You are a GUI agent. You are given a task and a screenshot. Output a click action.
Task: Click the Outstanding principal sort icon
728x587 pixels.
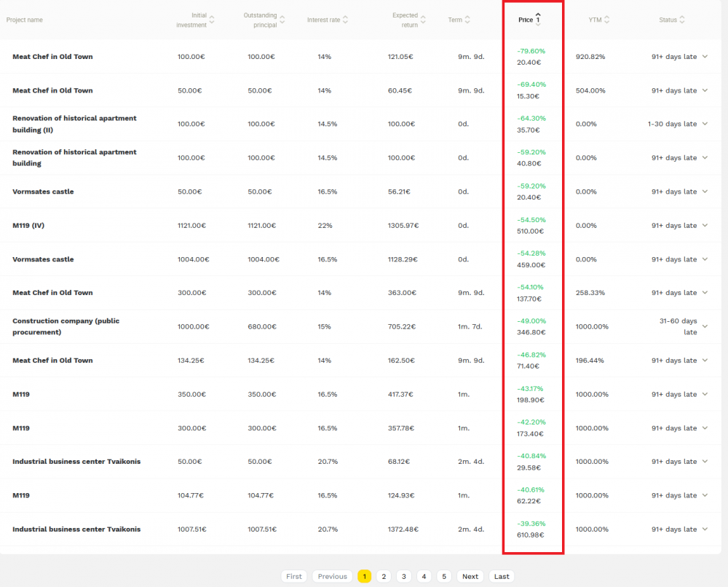(282, 20)
